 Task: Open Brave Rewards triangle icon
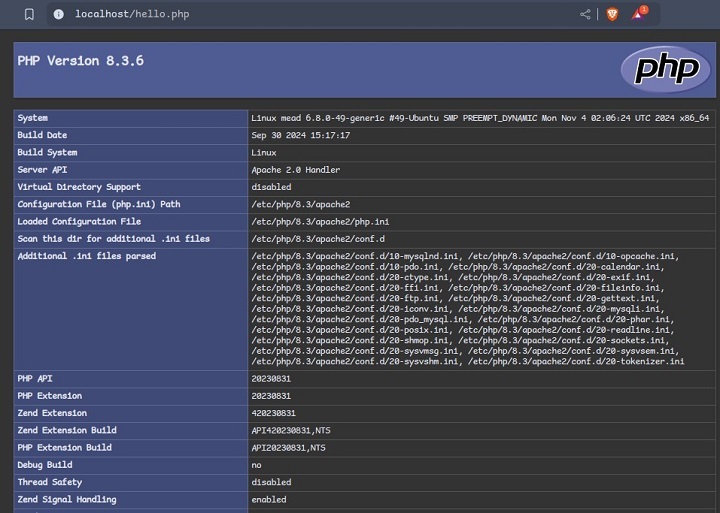[638, 14]
